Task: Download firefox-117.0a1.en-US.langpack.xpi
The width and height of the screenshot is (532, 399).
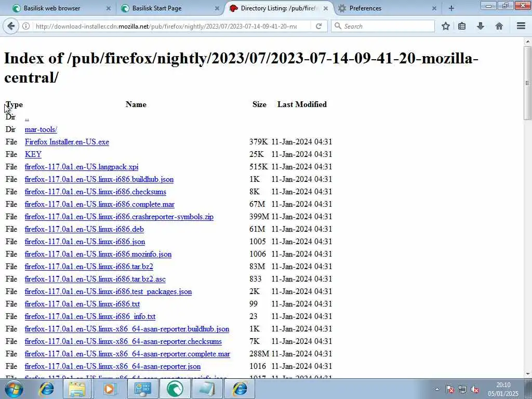Action: [82, 167]
